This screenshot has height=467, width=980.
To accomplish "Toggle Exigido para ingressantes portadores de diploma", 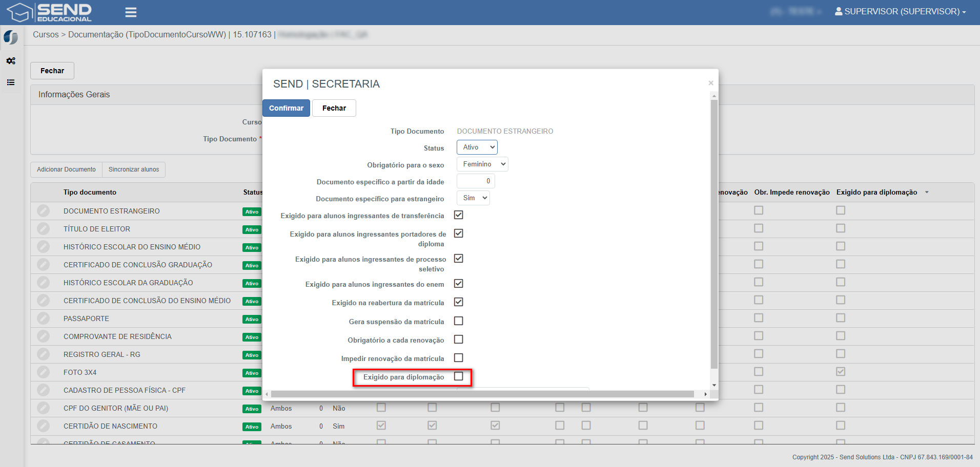I will click(x=459, y=233).
